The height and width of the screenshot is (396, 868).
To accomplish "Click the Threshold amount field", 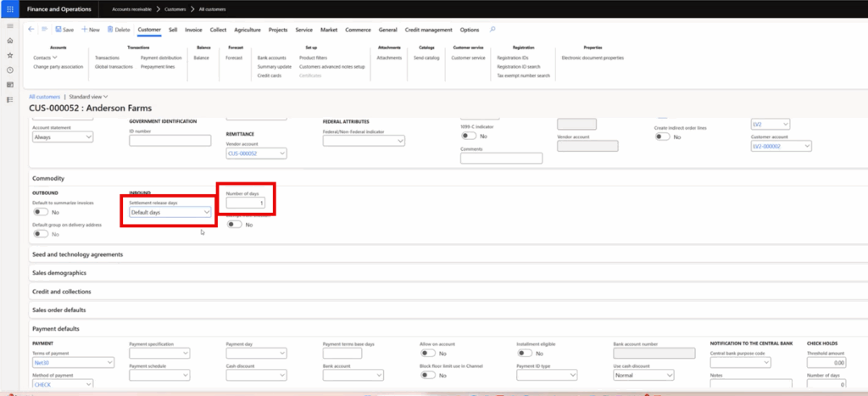I will pos(826,362).
